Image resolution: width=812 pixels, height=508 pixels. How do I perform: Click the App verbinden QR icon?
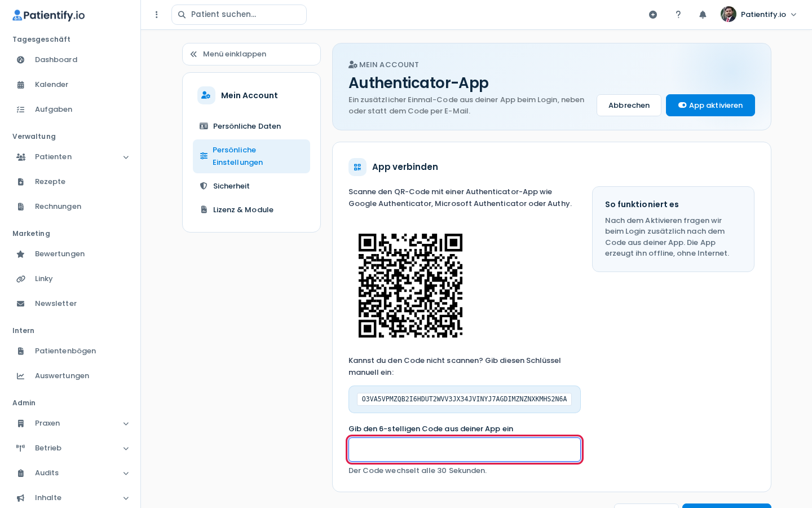pos(358,167)
